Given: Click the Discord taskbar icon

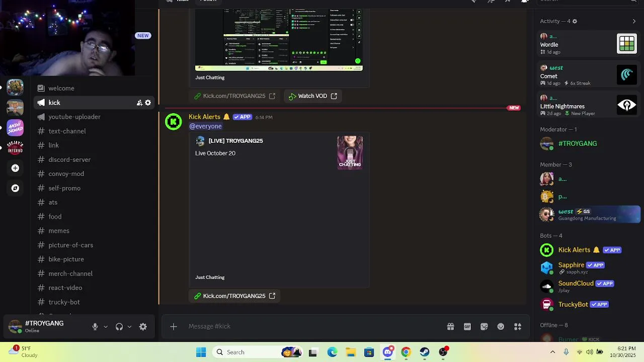Looking at the screenshot, I should point(387,352).
